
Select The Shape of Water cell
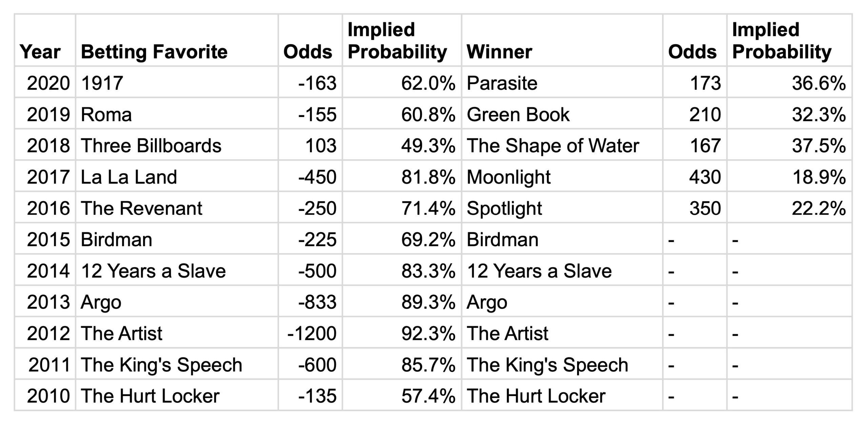(553, 146)
